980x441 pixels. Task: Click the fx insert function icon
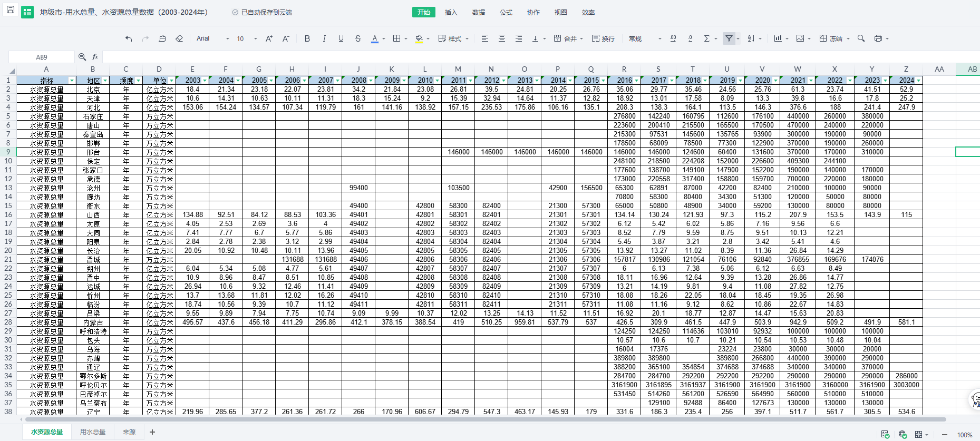click(95, 57)
